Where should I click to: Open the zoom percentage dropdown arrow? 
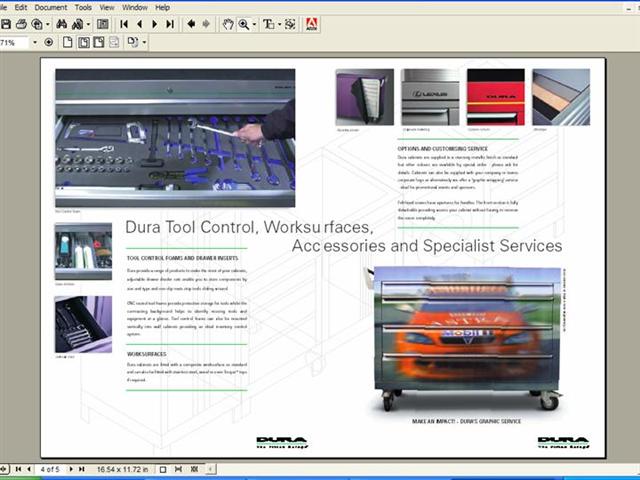click(x=35, y=42)
